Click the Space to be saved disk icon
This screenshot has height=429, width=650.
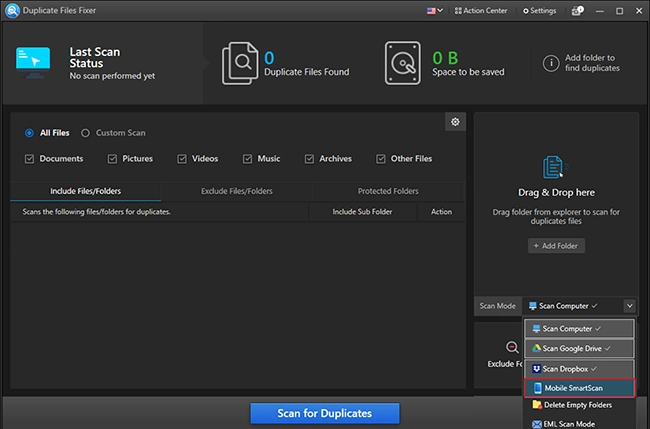point(402,63)
